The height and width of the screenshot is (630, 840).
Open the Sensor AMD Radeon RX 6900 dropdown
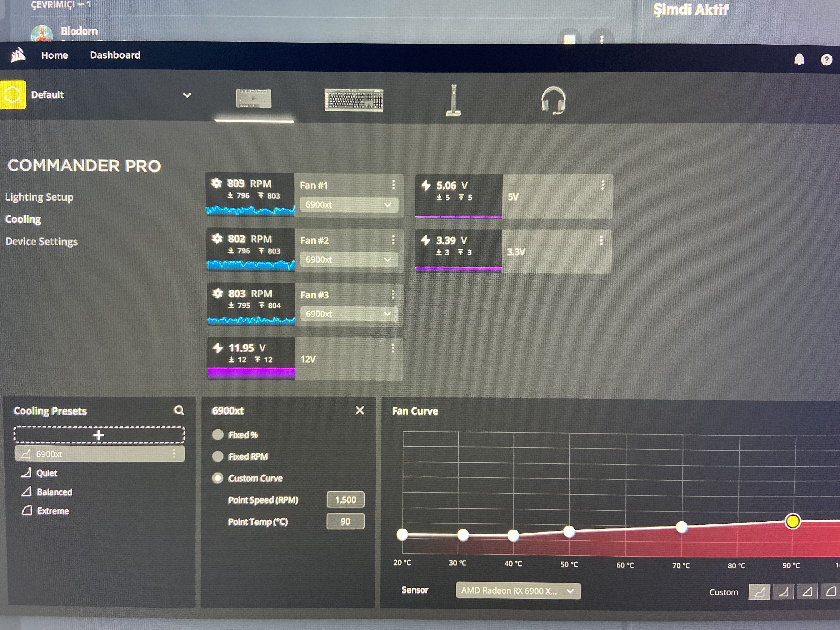pos(518,591)
